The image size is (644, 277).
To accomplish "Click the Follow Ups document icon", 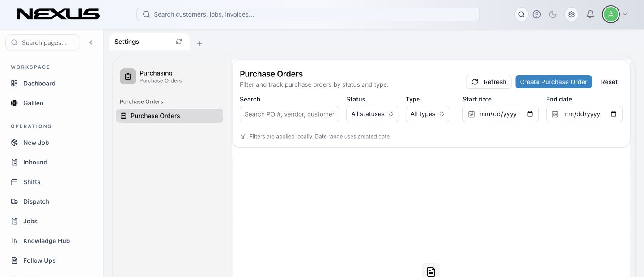I will (14, 260).
